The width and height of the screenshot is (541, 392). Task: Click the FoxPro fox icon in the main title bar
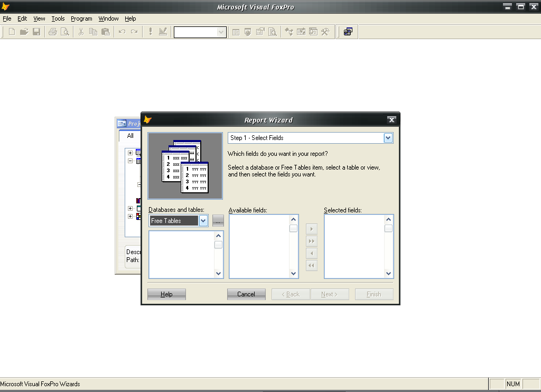point(5,6)
